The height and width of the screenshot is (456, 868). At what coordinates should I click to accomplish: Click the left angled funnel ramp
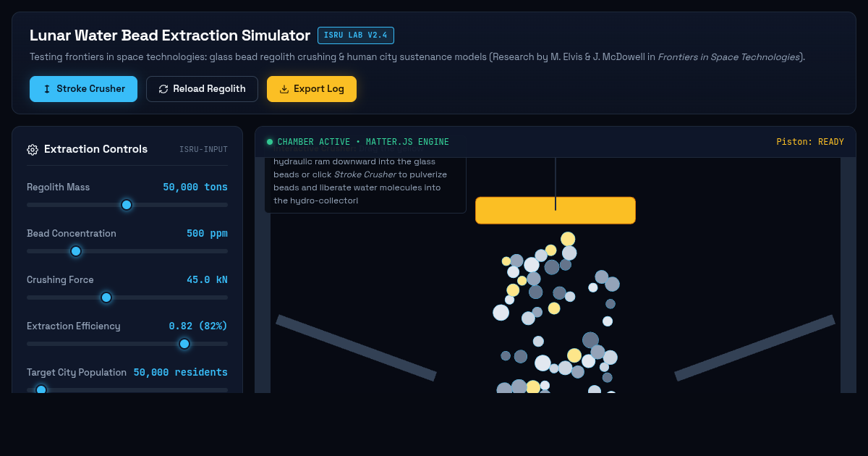coord(356,347)
